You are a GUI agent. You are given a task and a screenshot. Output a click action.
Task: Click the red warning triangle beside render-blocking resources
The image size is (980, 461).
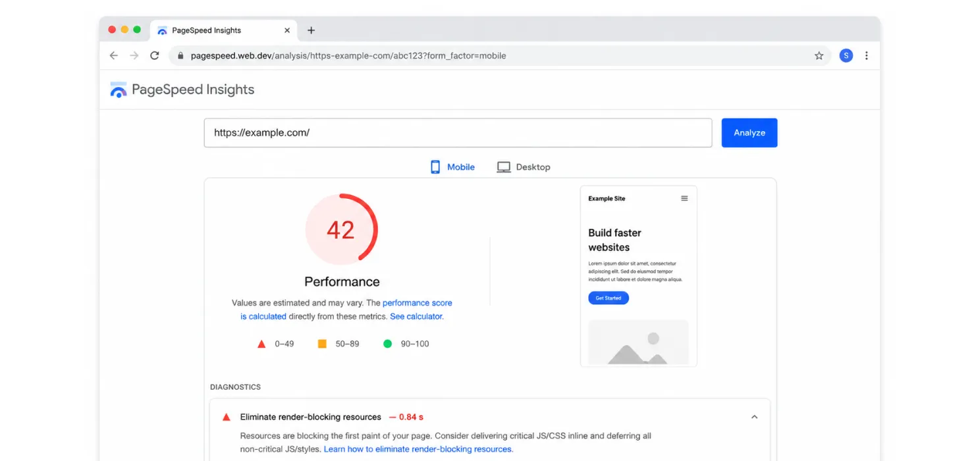click(x=227, y=417)
